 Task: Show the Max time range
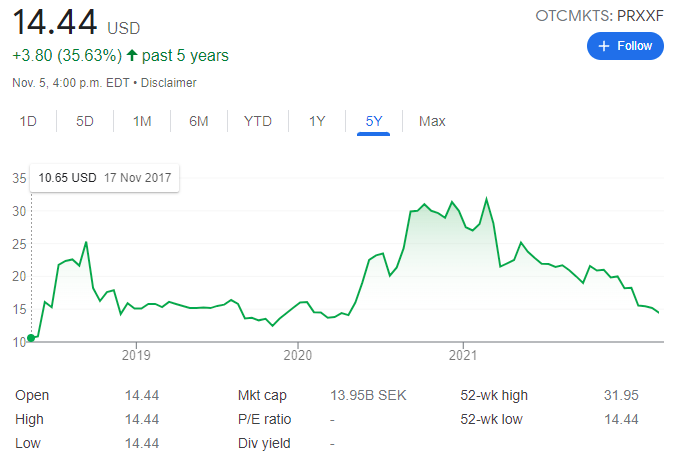(x=432, y=121)
